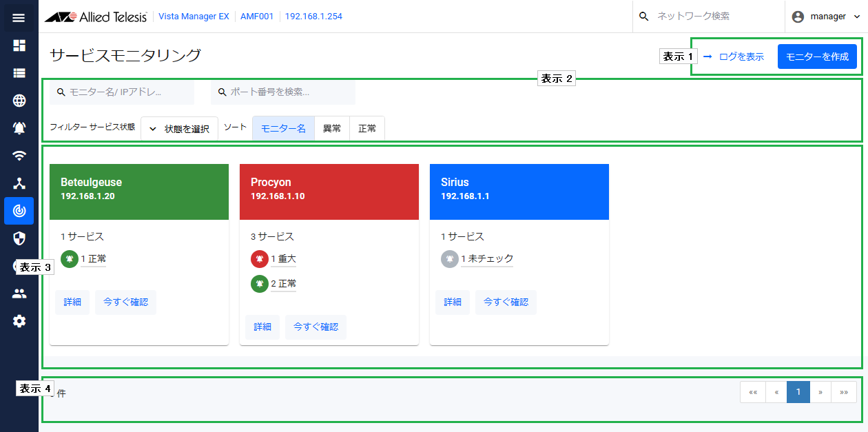
Task: Click 今すぐ確認 on the Sirius card
Action: (506, 302)
